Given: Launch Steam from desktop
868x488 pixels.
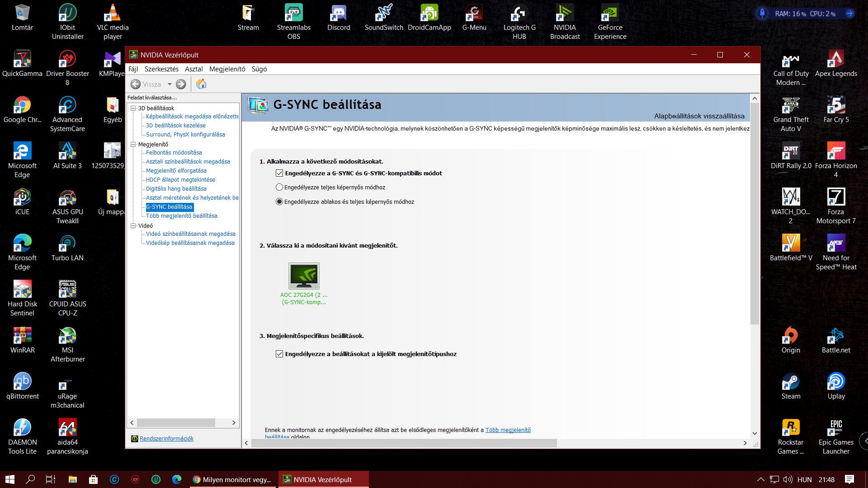Looking at the screenshot, I should (x=791, y=386).
